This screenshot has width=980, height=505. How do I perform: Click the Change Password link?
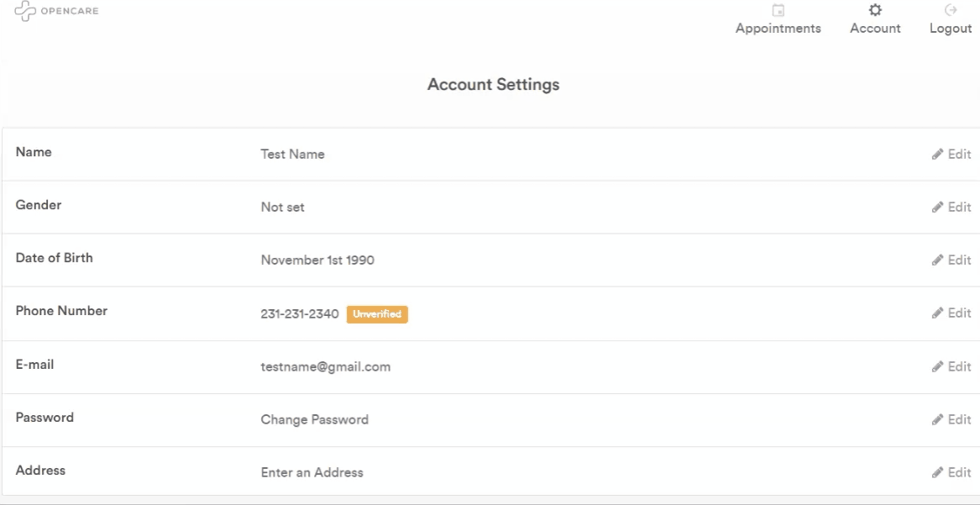(x=314, y=419)
